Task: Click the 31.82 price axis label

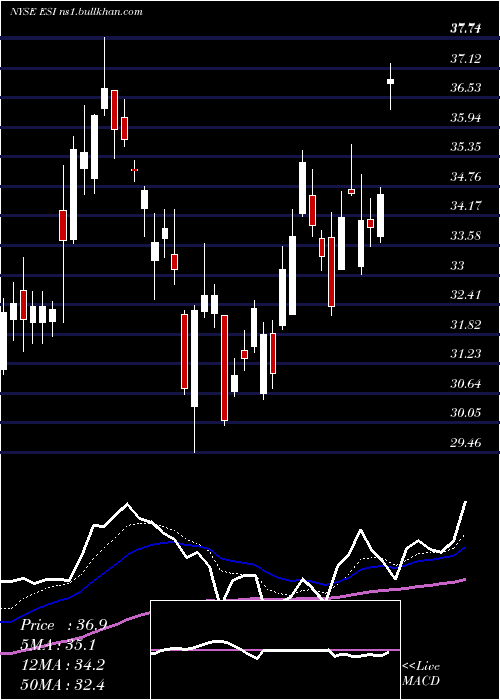Action: tap(466, 325)
